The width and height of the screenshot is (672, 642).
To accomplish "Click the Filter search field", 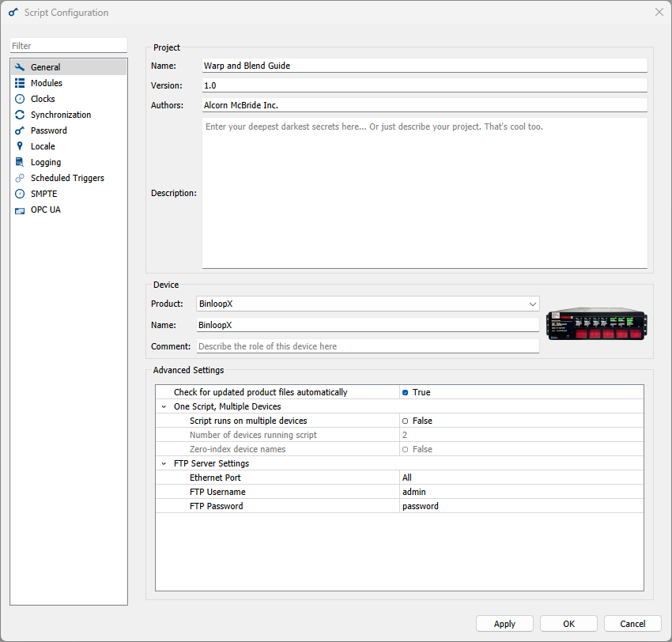I will pos(68,46).
